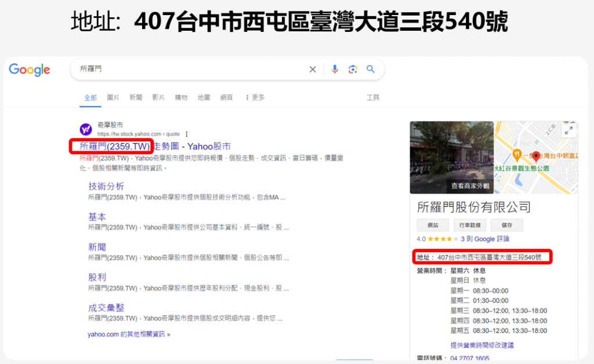The height and width of the screenshot is (364, 594).
Task: Open the 3 則 Google 評論 link
Action: click(485, 239)
